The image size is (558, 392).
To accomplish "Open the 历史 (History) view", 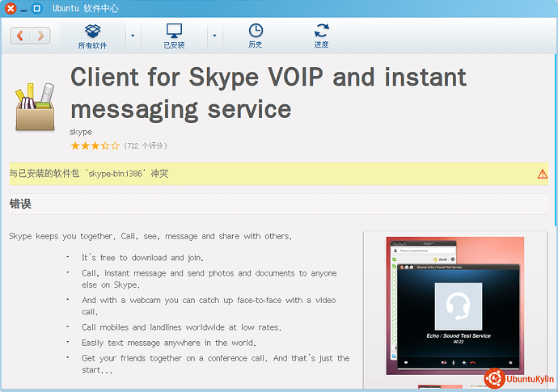I will 256,36.
